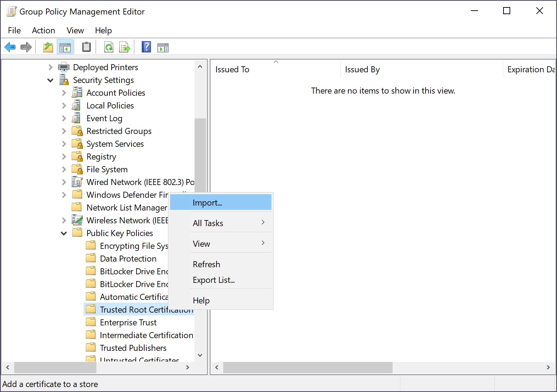This screenshot has width=557, height=392.
Task: Click the blue Back arrow in toolbar
Action: pos(10,47)
